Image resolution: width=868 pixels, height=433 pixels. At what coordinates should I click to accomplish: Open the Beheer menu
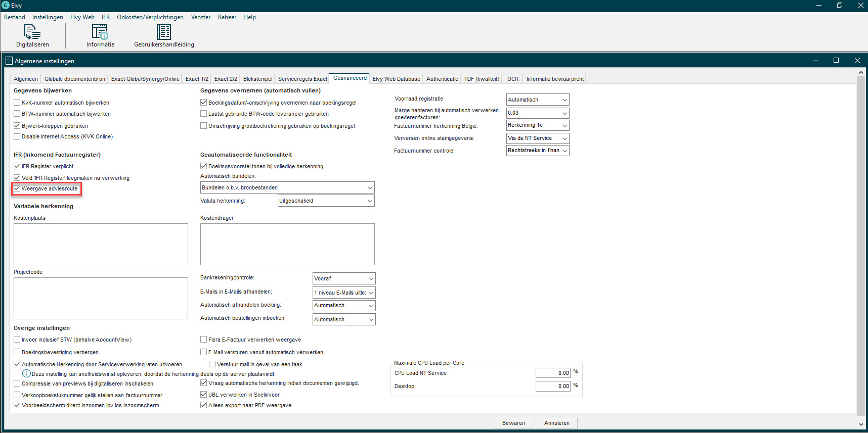(x=227, y=17)
